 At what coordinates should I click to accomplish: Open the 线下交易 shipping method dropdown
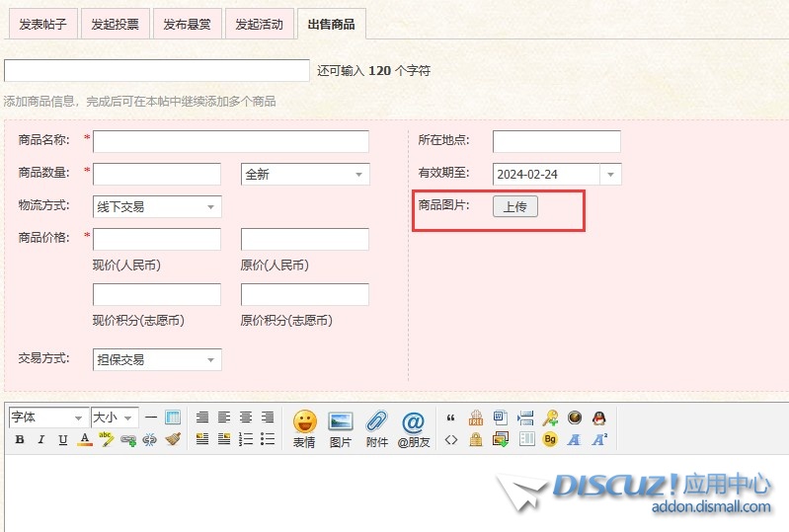tap(157, 206)
